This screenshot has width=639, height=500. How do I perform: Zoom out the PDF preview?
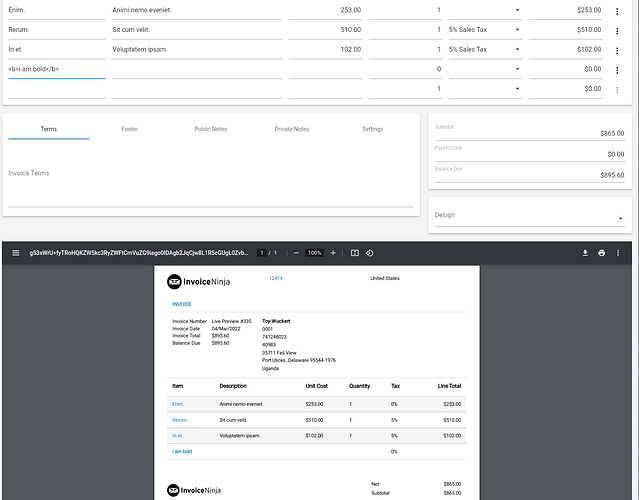tap(296, 253)
